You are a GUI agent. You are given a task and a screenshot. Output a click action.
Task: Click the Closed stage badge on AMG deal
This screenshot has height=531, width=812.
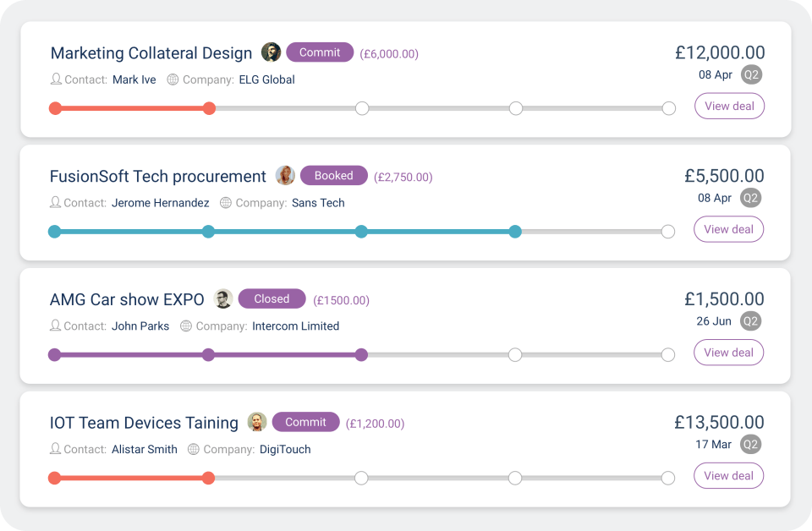pyautogui.click(x=272, y=298)
